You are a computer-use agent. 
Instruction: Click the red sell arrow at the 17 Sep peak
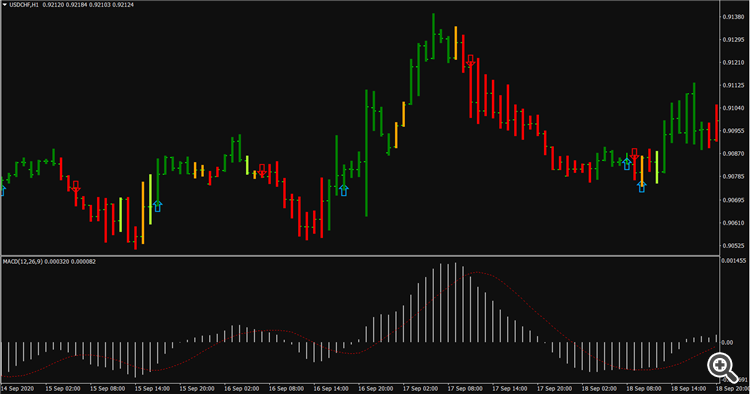(470, 61)
